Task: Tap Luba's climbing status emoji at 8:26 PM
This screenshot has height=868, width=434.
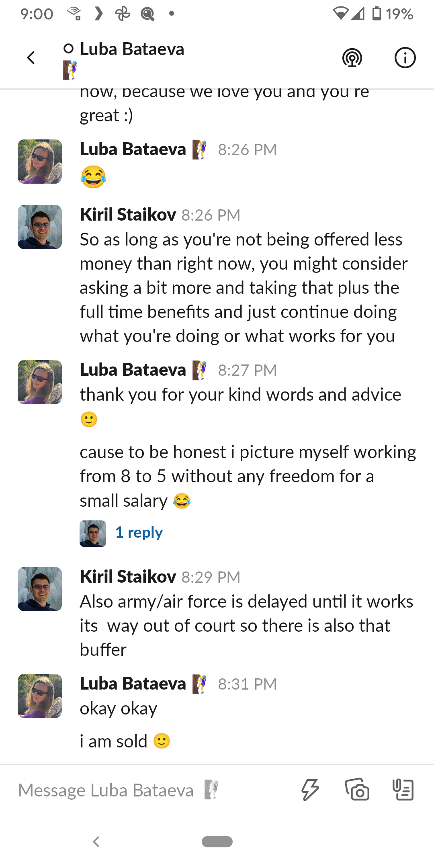Action: pyautogui.click(x=199, y=150)
